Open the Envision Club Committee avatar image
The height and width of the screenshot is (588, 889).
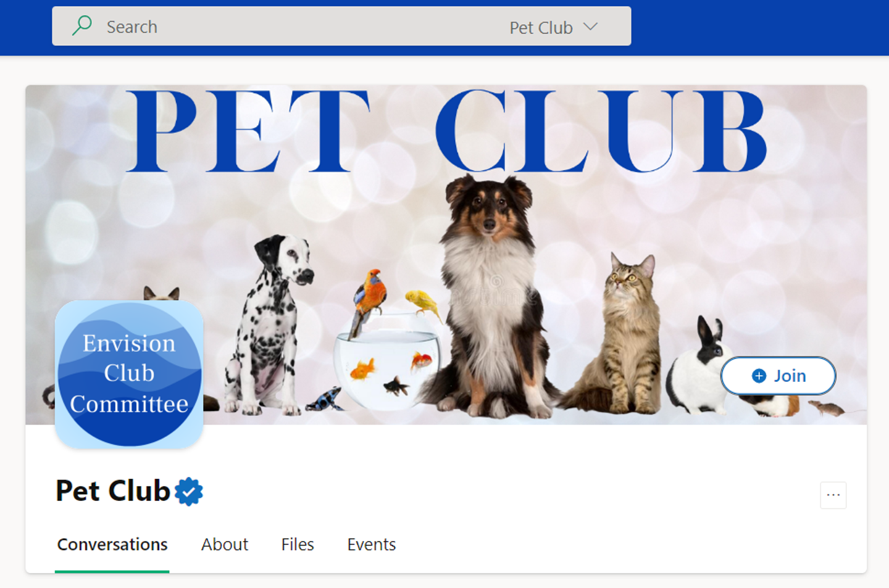coord(130,374)
